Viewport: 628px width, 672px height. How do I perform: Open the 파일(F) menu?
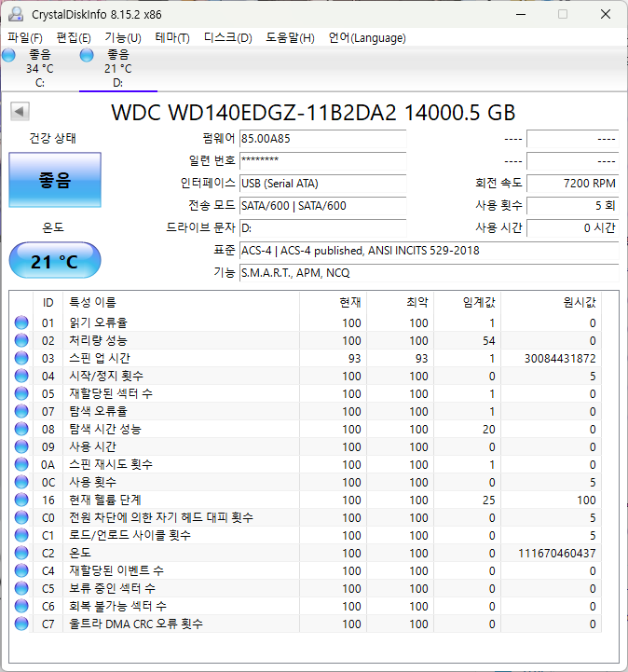(25, 37)
